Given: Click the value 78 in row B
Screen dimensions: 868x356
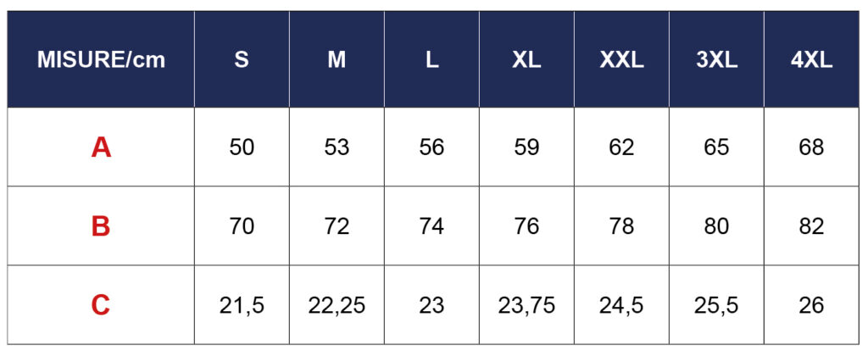Looking at the screenshot, I should click(x=621, y=226).
